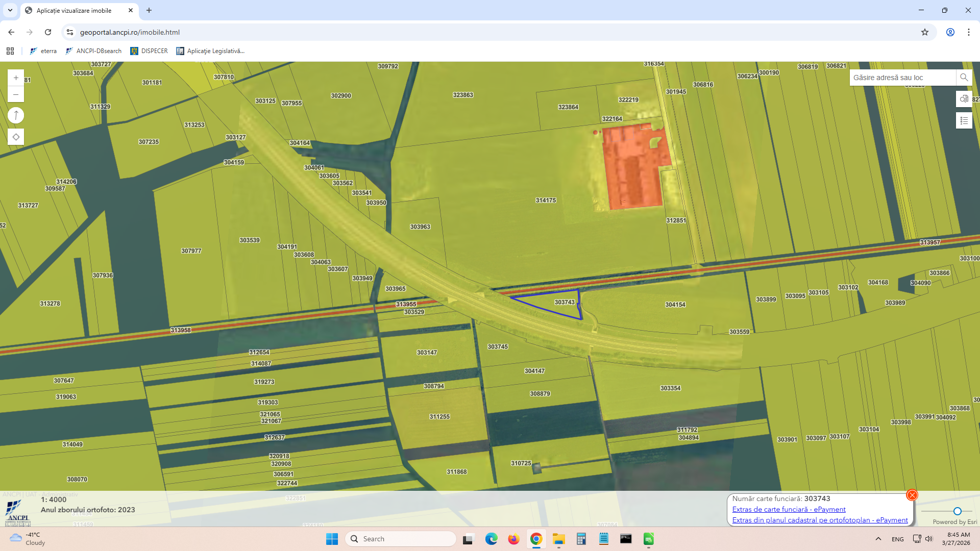Expand the browser tab search dropdown
The image size is (980, 551).
tap(10, 10)
